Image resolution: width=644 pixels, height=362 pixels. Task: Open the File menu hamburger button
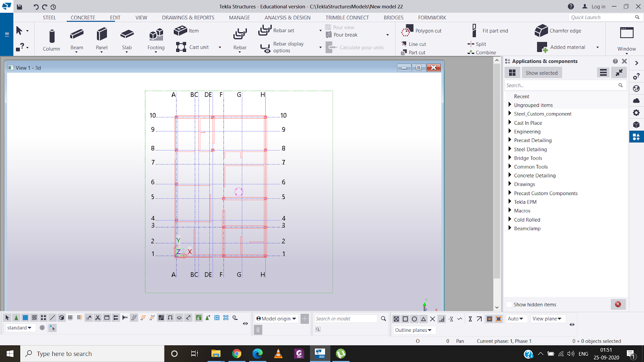(7, 35)
